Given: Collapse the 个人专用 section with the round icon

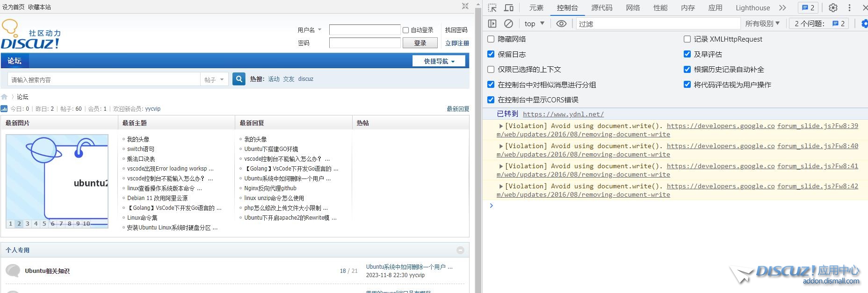Looking at the screenshot, I should point(460,250).
